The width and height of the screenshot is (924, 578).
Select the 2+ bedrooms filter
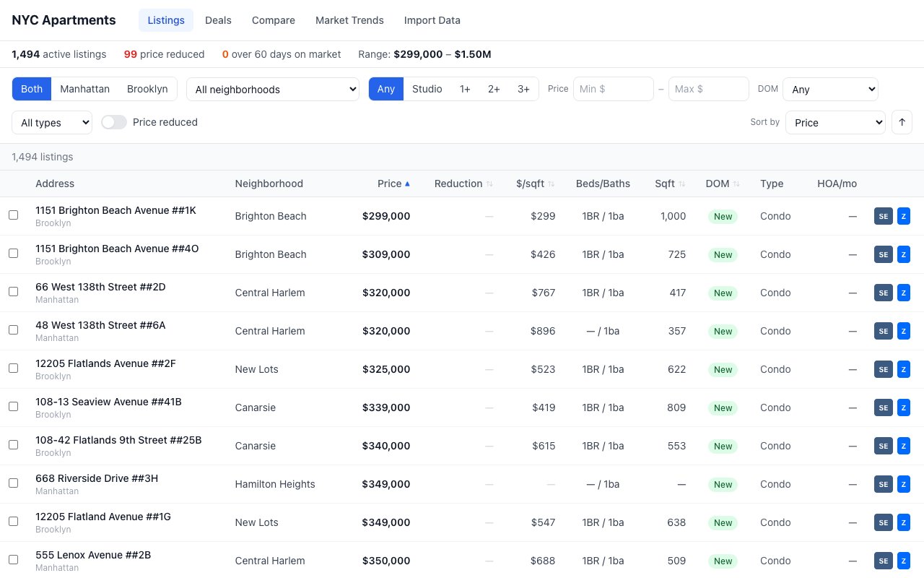pos(494,89)
